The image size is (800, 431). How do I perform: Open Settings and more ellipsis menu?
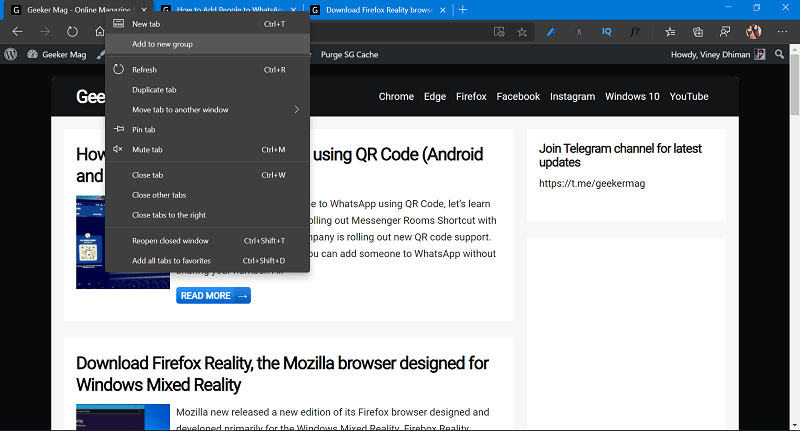[782, 32]
